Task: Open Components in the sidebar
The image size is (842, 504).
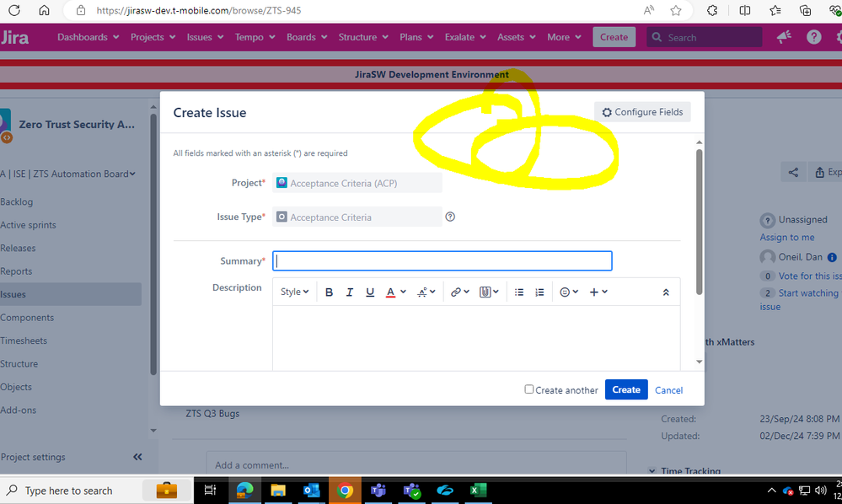Action: coord(27,317)
